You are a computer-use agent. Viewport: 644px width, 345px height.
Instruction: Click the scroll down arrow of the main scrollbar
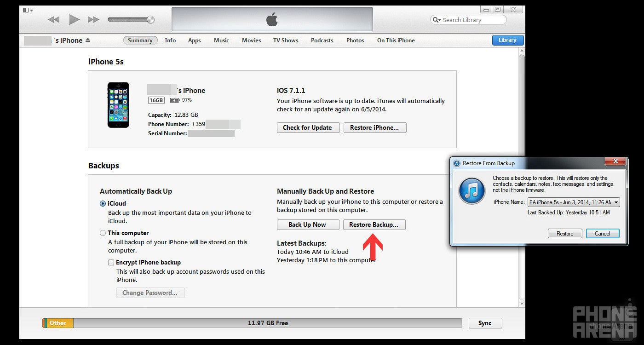tap(522, 304)
